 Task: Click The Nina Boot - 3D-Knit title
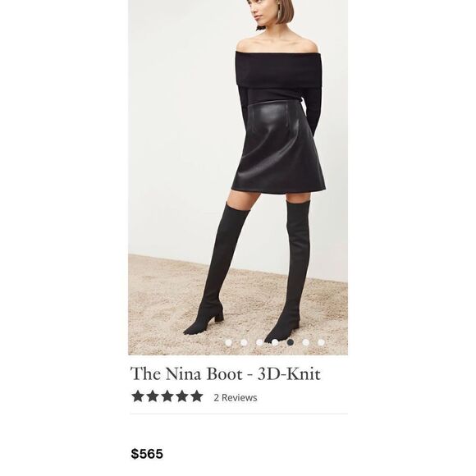(x=226, y=373)
